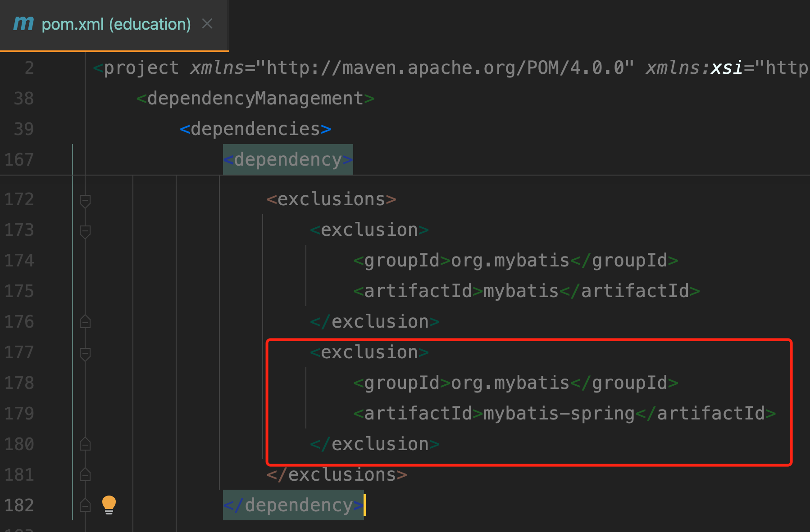Click line number 182 in the gutter

coord(19,505)
